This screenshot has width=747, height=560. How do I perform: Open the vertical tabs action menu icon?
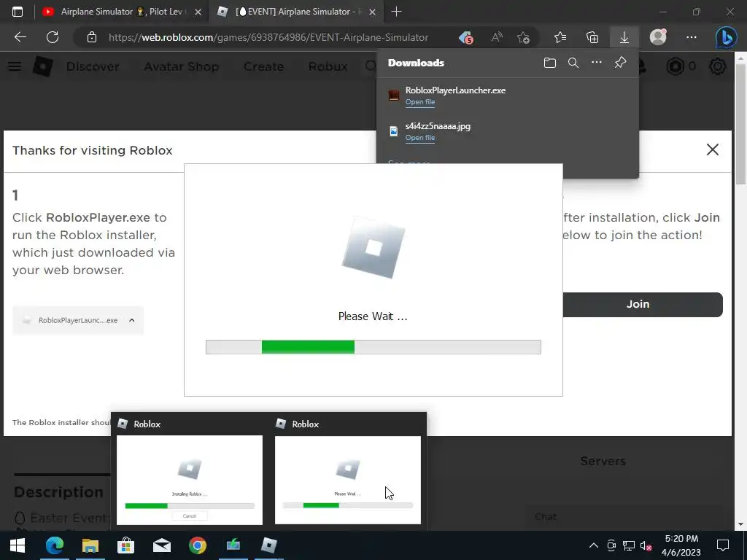(x=18, y=12)
